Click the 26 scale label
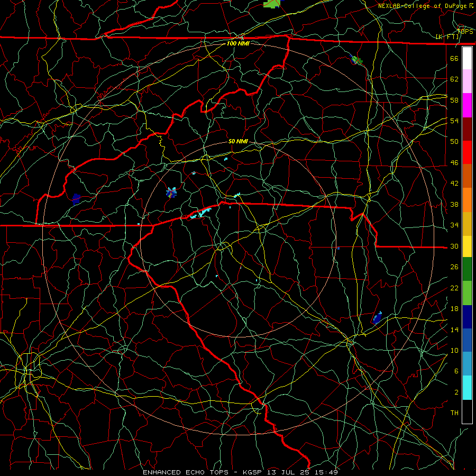476x476 pixels. (x=454, y=267)
